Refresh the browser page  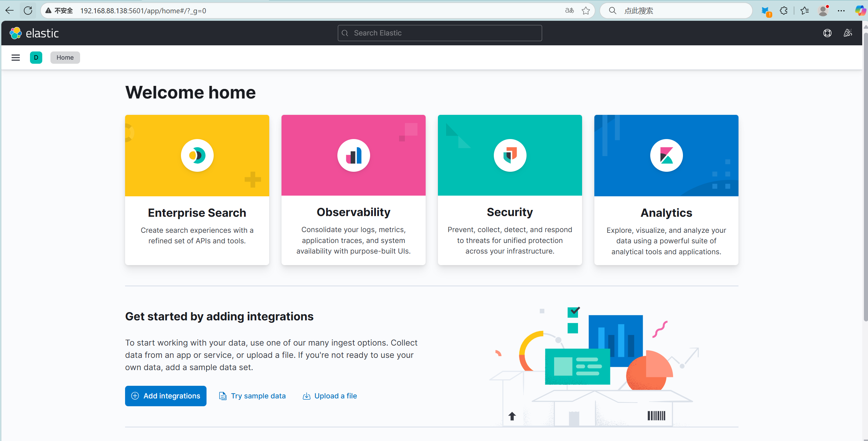tap(28, 11)
